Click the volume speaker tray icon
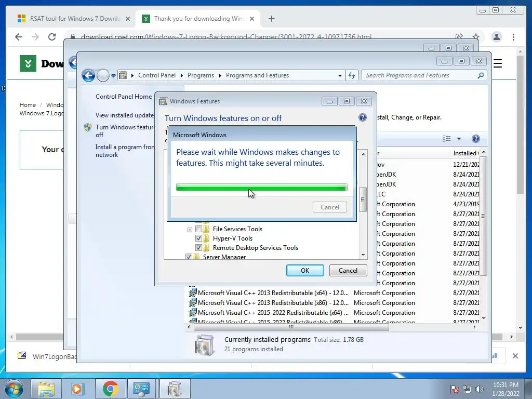Screen dimensions: 532x399 [480, 389]
